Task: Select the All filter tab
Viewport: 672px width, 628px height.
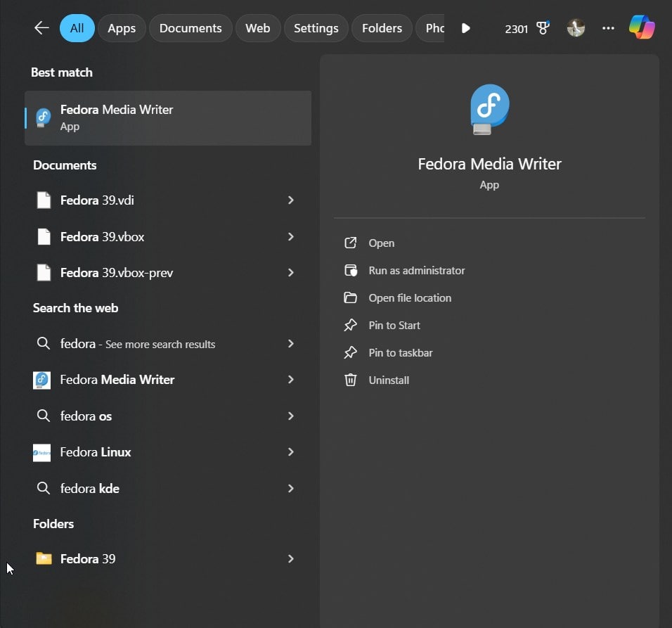Action: point(77,28)
